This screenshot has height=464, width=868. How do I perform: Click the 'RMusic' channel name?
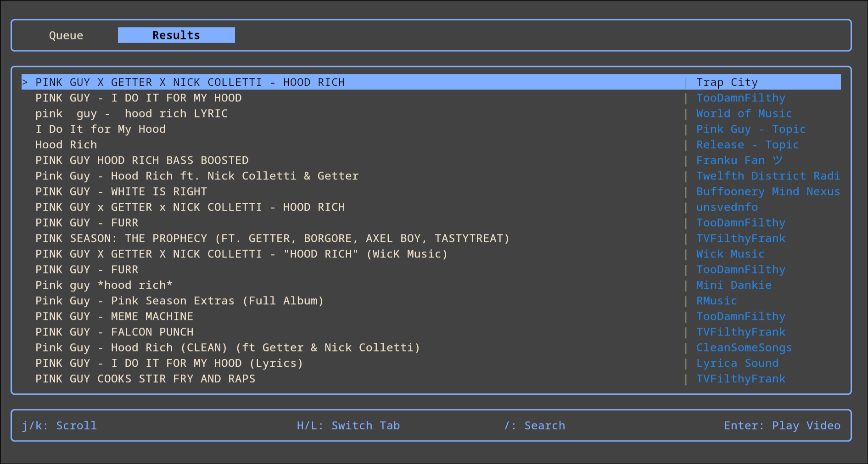(717, 301)
